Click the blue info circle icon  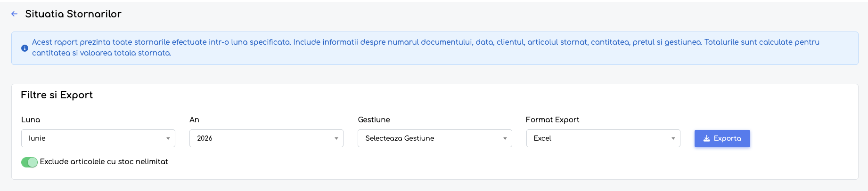[x=25, y=48]
